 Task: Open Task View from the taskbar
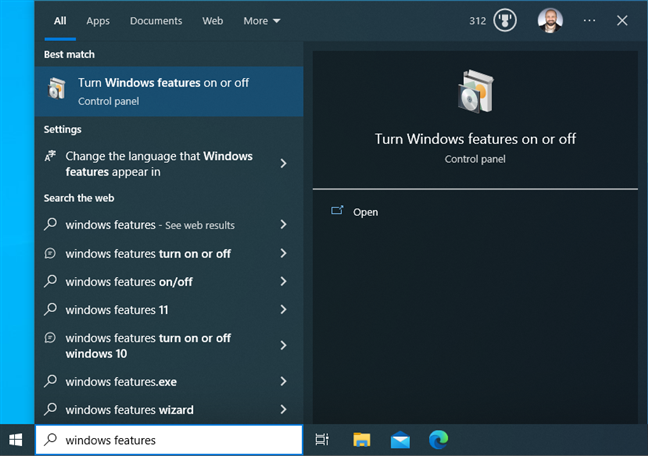(x=322, y=439)
